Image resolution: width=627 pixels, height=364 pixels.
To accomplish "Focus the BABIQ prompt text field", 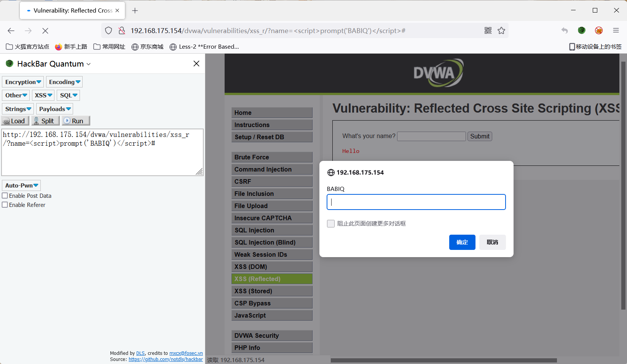I will (x=416, y=202).
